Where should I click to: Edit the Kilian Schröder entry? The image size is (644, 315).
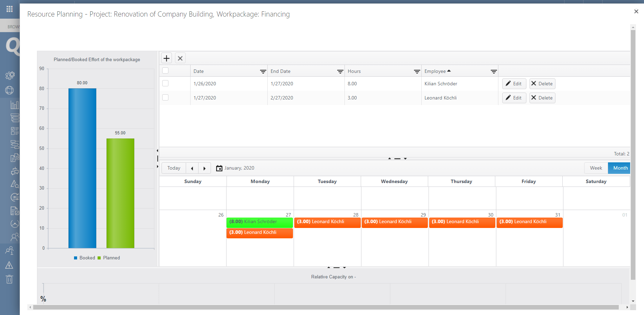tap(514, 84)
